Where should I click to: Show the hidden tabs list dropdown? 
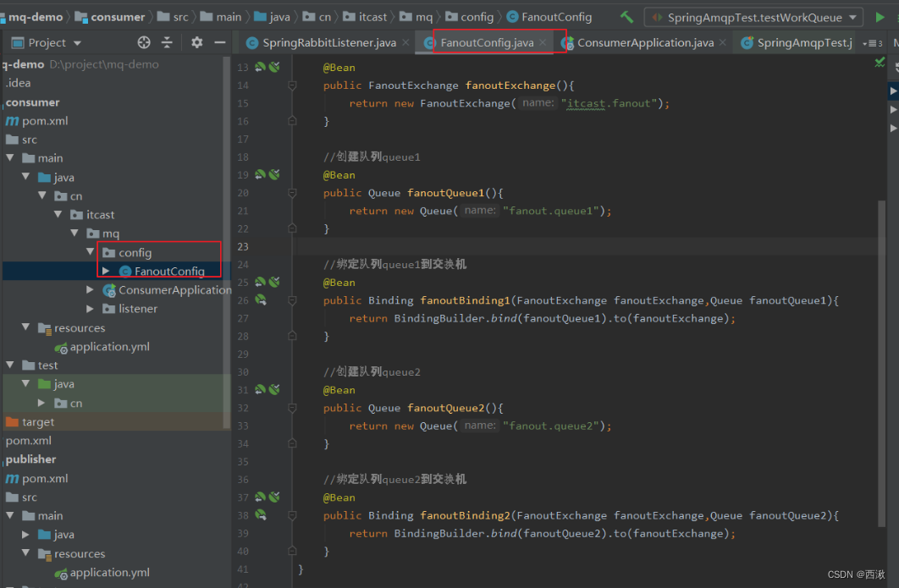pyautogui.click(x=872, y=43)
